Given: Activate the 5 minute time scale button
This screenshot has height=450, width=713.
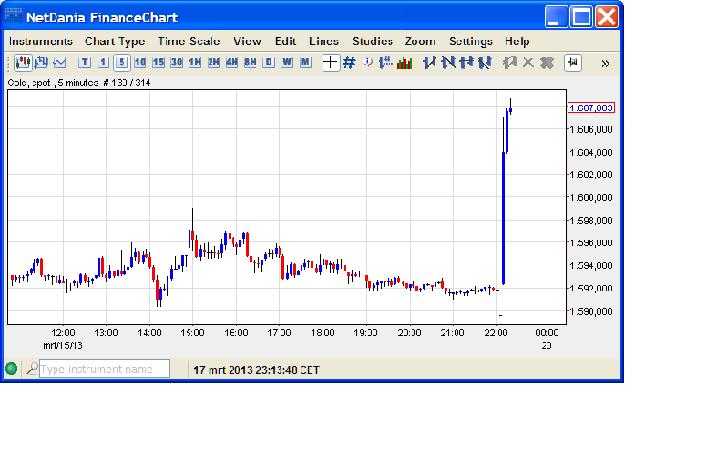Looking at the screenshot, I should (121, 63).
